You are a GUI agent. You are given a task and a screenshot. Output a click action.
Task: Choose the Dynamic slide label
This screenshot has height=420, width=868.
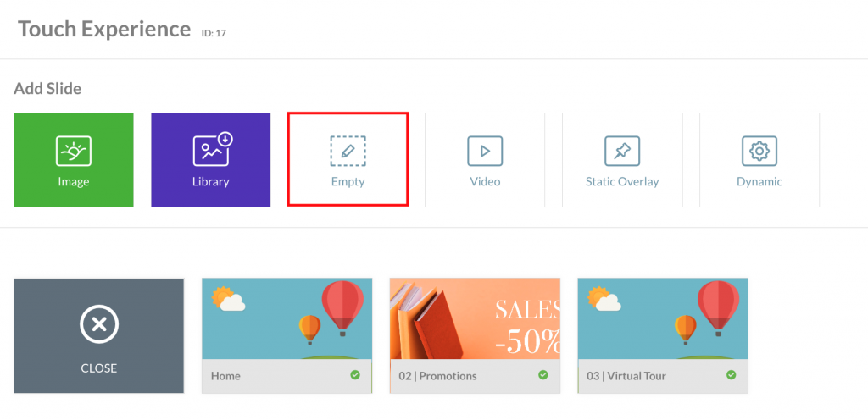click(x=759, y=181)
